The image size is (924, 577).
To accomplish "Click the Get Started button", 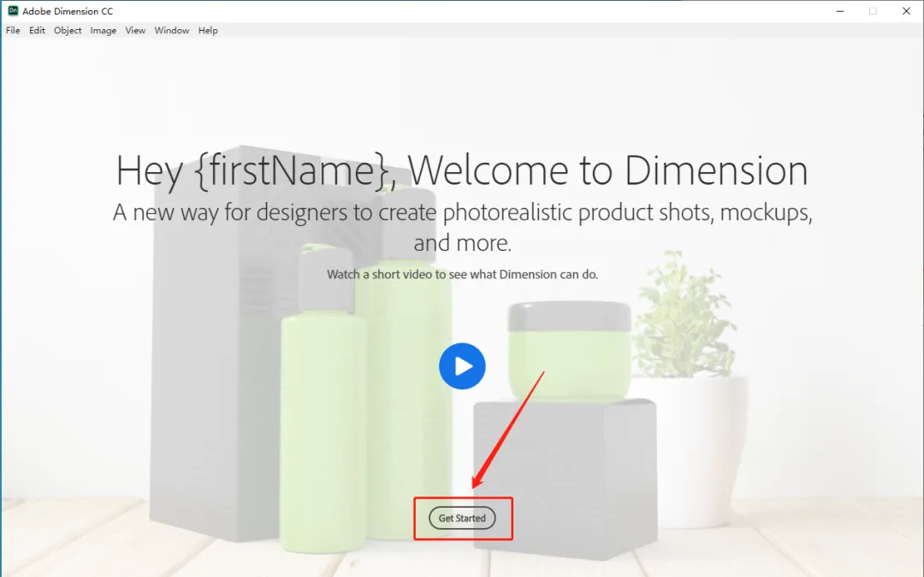I will point(462,518).
